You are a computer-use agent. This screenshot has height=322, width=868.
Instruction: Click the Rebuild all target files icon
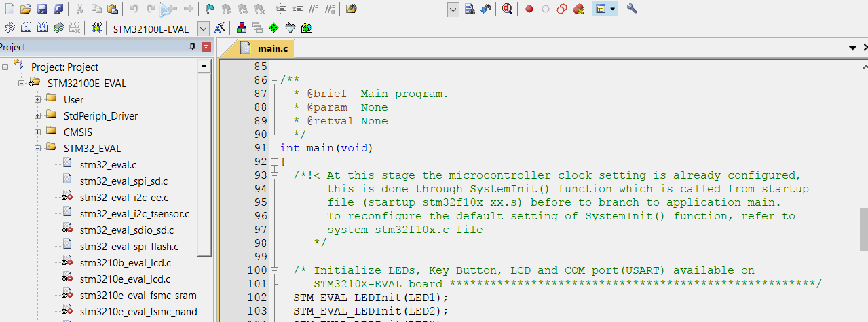42,28
